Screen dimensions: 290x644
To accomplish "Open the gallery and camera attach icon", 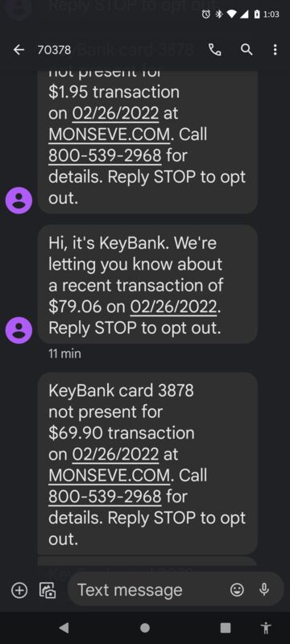I will click(x=48, y=590).
